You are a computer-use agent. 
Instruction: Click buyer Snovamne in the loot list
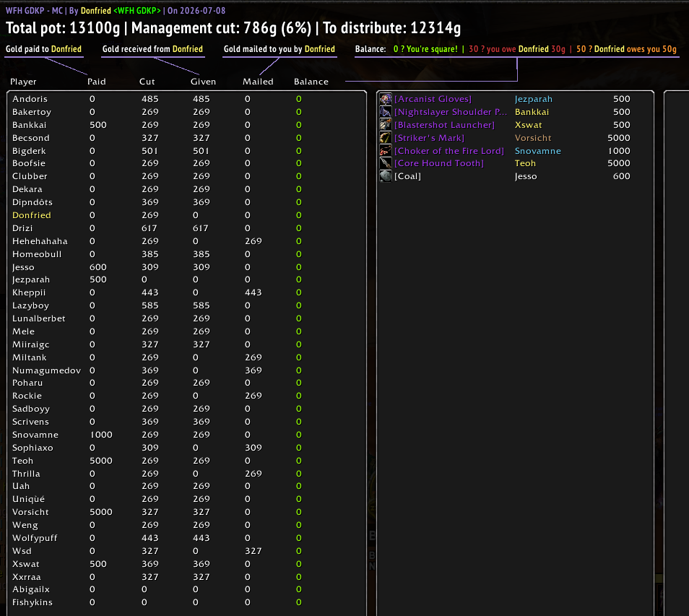(x=538, y=151)
